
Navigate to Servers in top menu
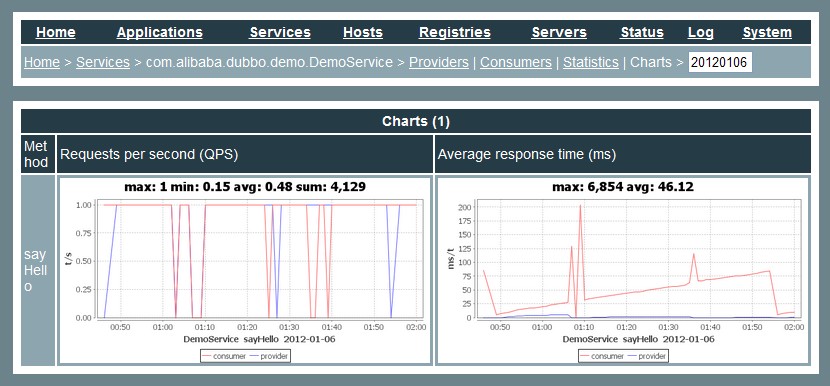coord(559,32)
